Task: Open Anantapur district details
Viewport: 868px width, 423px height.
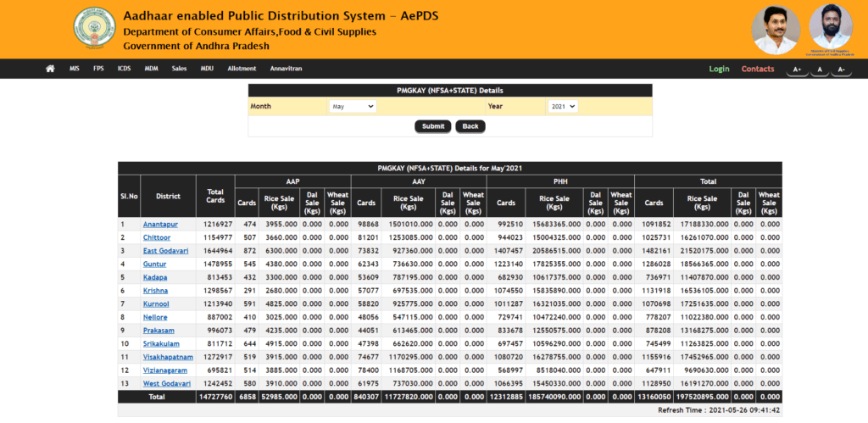Action: point(160,225)
